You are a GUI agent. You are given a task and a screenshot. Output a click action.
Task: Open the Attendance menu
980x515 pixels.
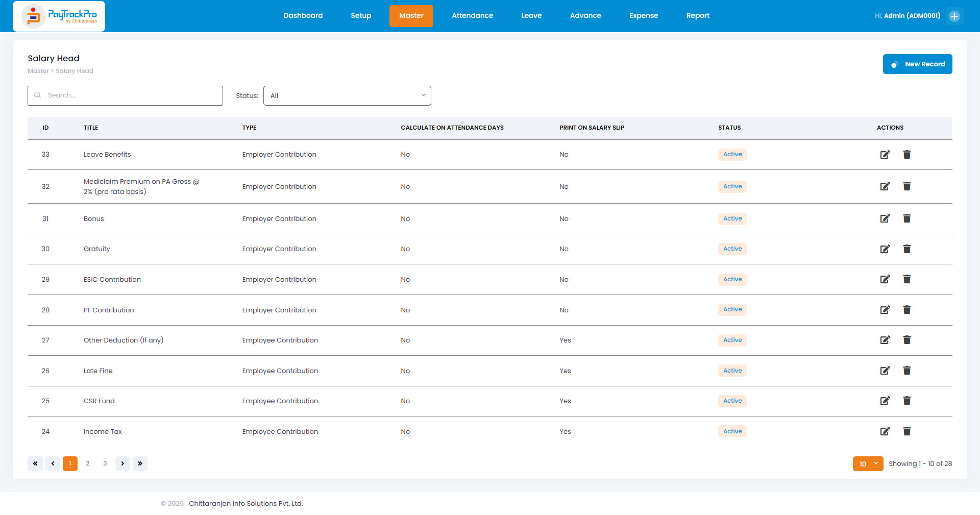(472, 16)
